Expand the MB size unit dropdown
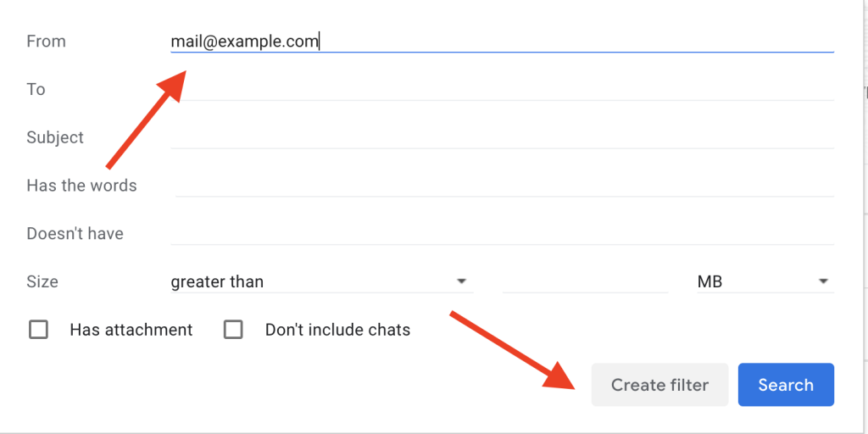The image size is (868, 434). 763,281
